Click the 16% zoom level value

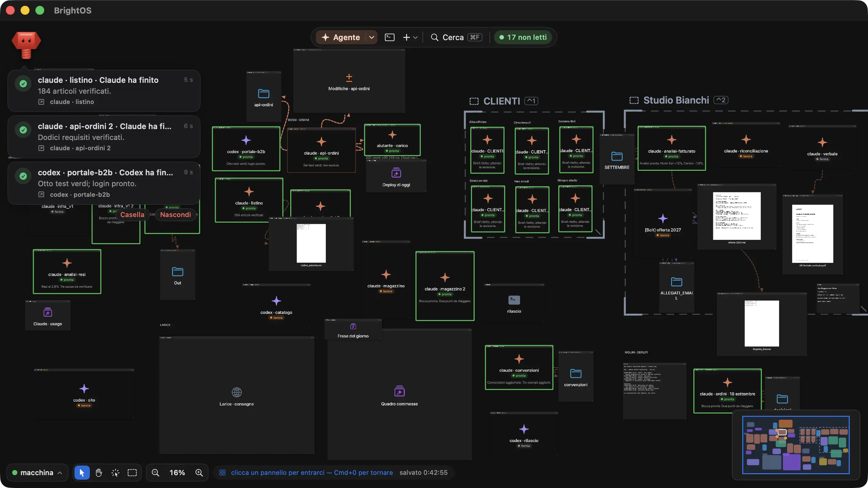(177, 473)
